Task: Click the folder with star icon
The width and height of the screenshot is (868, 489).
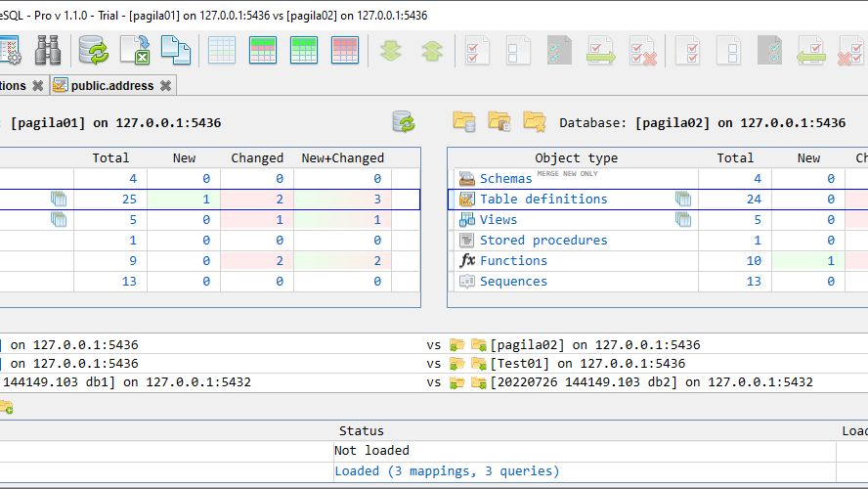Action: click(535, 122)
